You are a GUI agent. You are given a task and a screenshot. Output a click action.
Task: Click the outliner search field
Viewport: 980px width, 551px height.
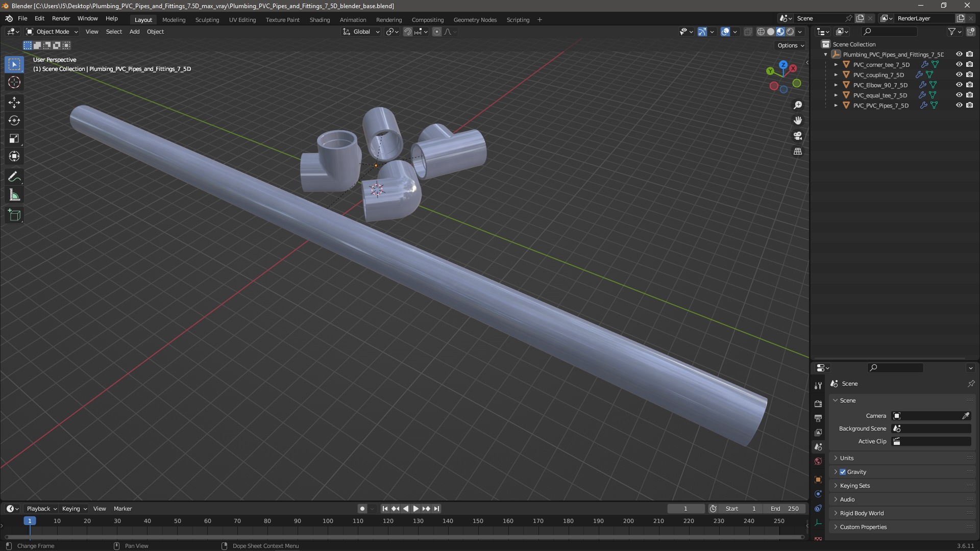(x=888, y=32)
